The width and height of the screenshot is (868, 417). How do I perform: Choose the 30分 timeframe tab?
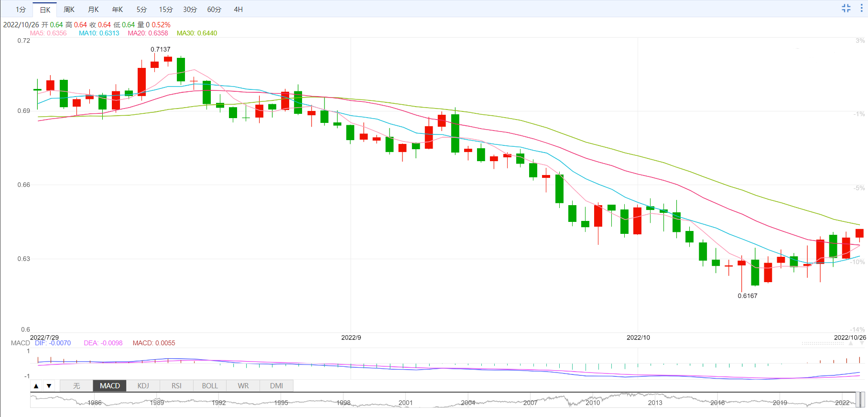[x=190, y=10]
